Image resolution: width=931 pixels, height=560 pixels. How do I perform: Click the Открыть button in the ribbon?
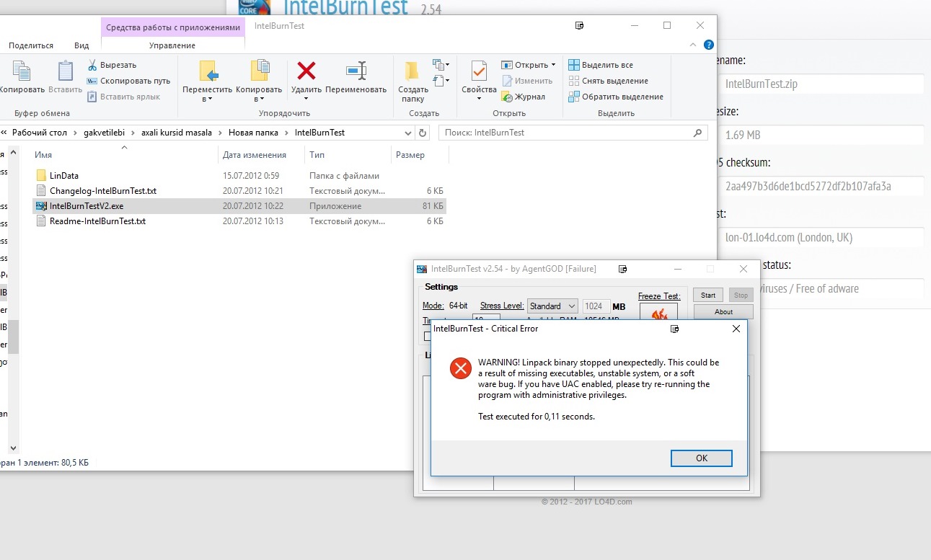(529, 65)
